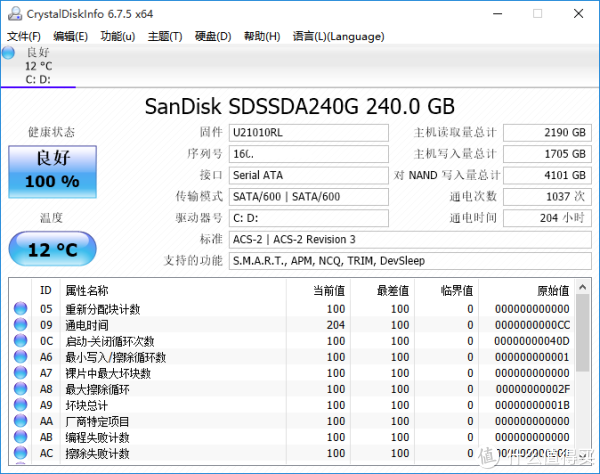The height and width of the screenshot is (474, 600).
Task: Open the 功能(u) menu
Action: [x=118, y=36]
